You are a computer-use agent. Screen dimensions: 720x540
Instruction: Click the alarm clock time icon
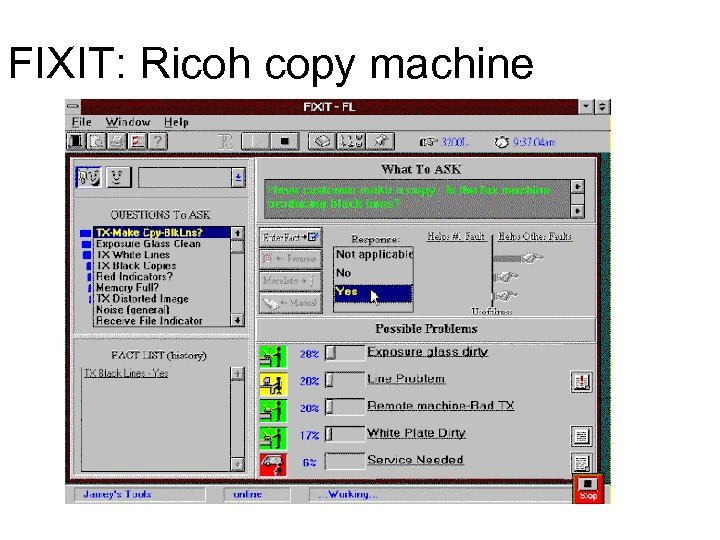point(501,142)
